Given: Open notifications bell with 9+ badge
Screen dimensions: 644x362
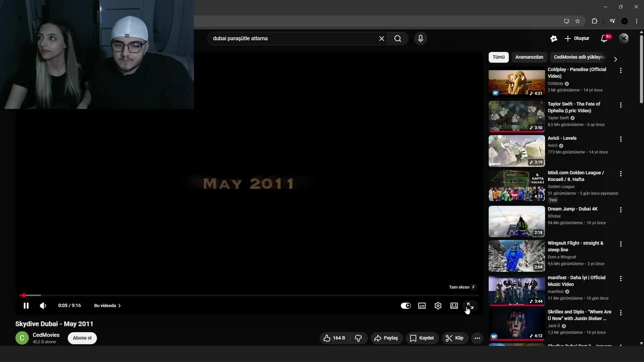Looking at the screenshot, I should [605, 38].
